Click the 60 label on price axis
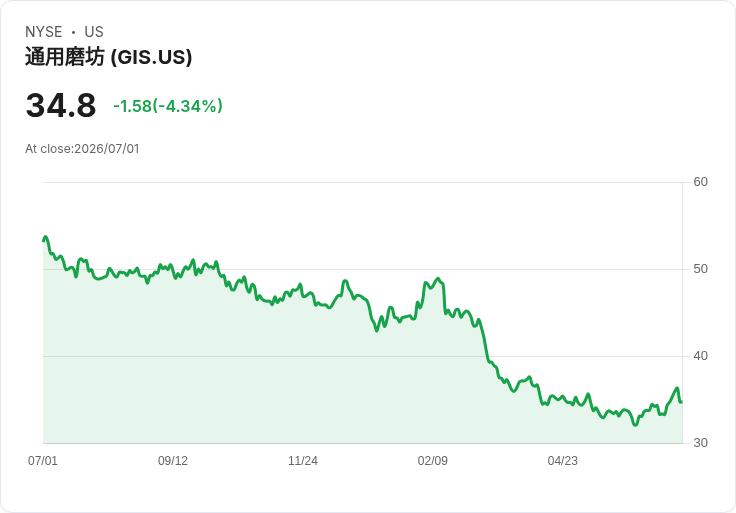This screenshot has height=513, width=736. click(x=700, y=182)
